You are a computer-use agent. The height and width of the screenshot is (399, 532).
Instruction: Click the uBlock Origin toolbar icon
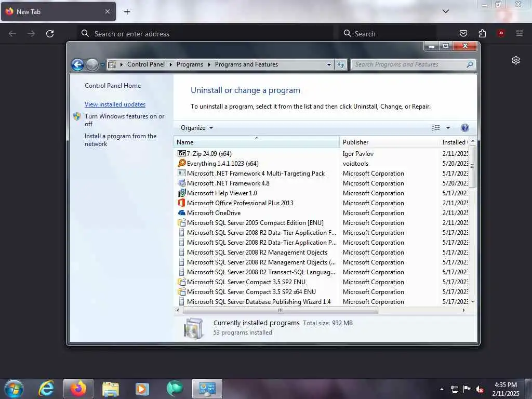(x=501, y=33)
